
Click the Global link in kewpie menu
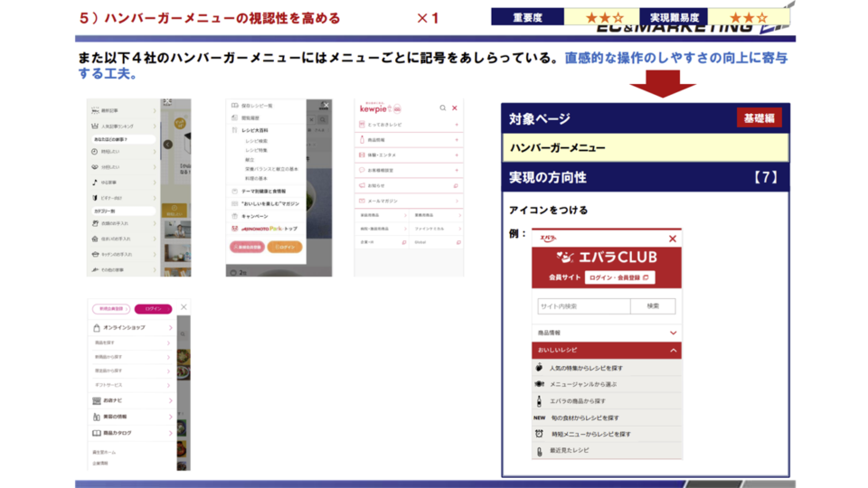click(420, 242)
